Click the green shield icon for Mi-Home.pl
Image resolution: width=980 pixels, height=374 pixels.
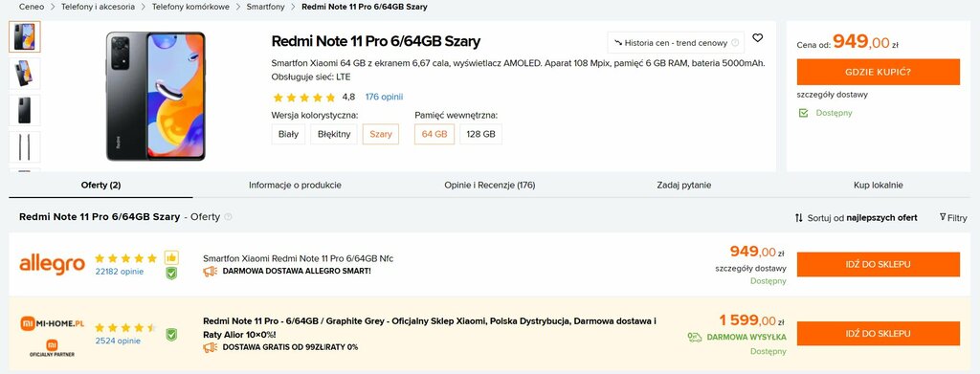point(171,335)
